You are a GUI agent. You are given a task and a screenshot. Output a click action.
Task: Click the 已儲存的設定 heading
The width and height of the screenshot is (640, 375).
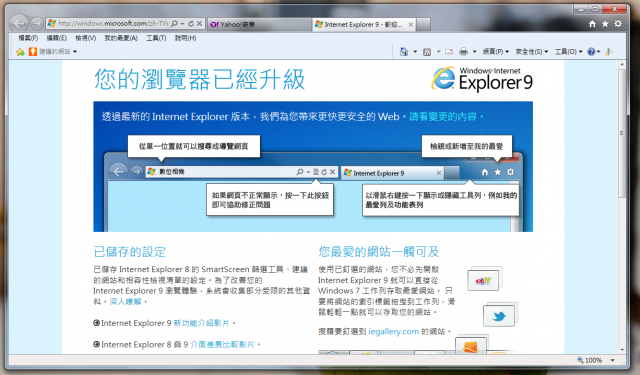pos(130,252)
